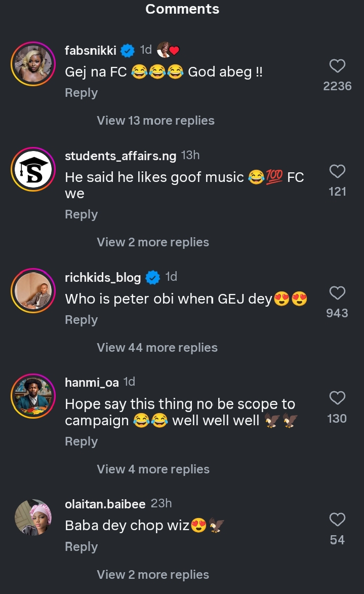Expand 44 more replies under richkids_blog
The image size is (364, 594).
tap(157, 348)
